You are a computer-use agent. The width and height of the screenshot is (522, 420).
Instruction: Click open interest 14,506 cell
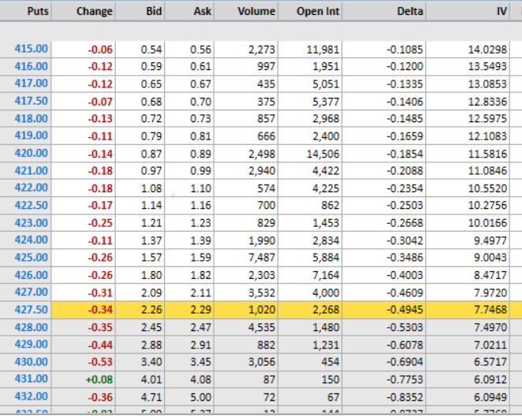[x=323, y=154]
